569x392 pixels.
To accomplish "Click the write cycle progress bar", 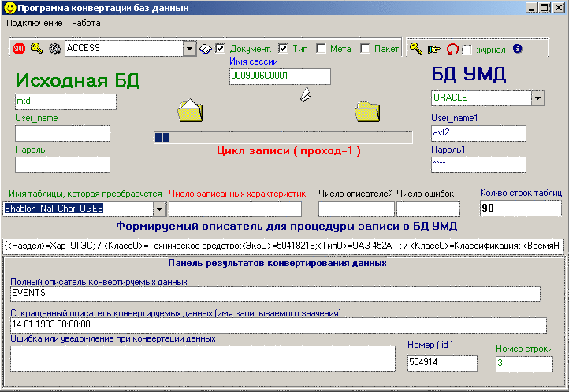I will pyautogui.click(x=282, y=138).
